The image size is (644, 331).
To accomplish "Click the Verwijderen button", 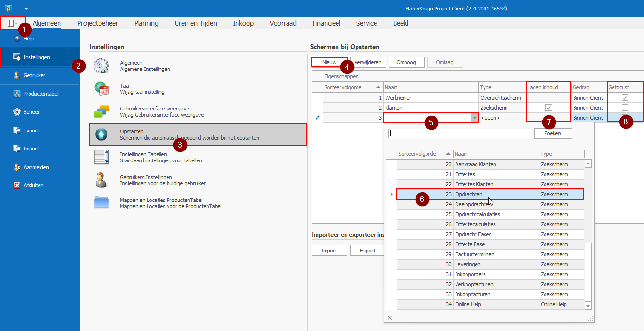I will (367, 62).
